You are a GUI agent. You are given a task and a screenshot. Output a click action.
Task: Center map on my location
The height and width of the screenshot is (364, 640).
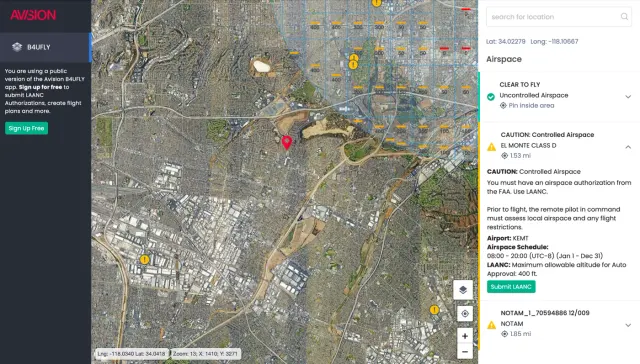pos(464,313)
